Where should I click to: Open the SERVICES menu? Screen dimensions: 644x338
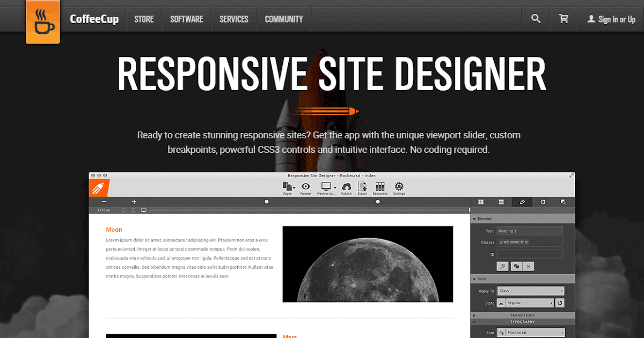click(x=234, y=19)
